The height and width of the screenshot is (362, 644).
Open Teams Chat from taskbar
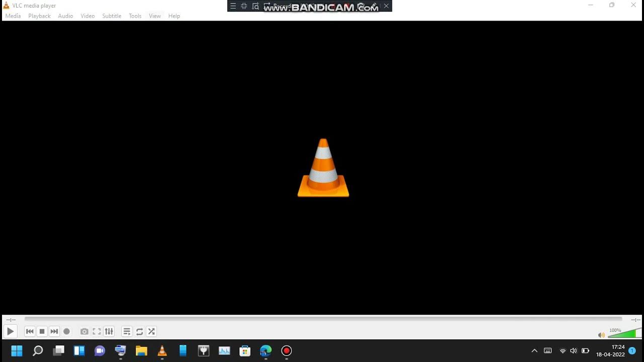coord(100,351)
